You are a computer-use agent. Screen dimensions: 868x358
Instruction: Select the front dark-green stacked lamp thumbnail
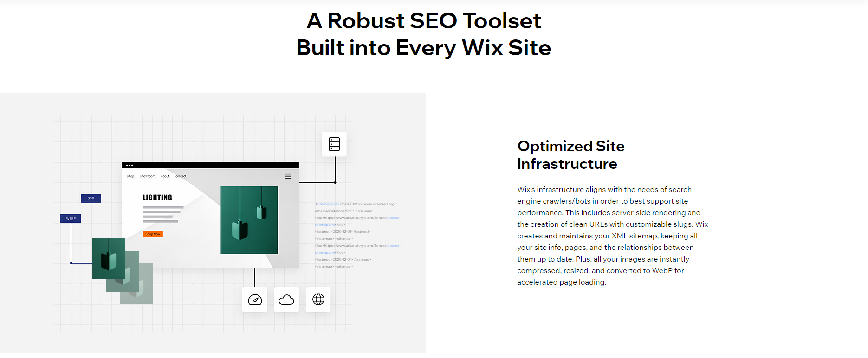click(109, 258)
